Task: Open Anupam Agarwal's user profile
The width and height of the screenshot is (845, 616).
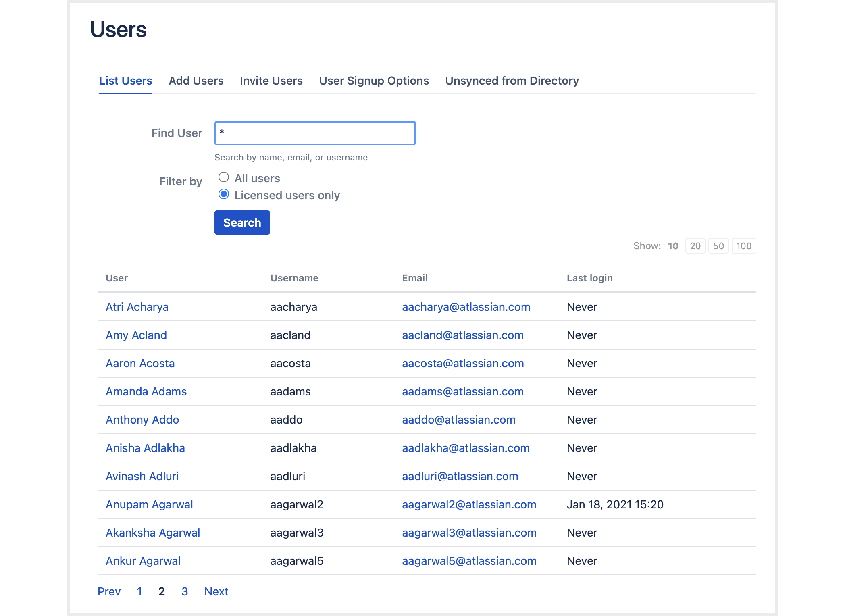Action: pos(149,504)
